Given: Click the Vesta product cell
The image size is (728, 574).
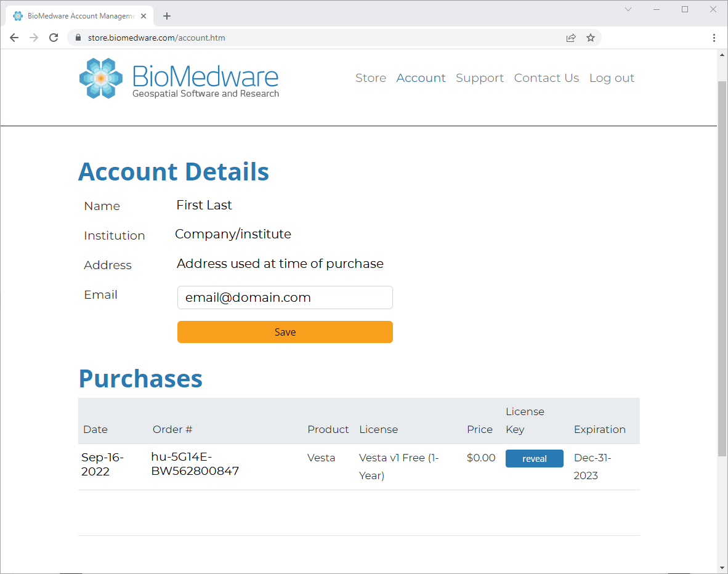Looking at the screenshot, I should pos(322,458).
